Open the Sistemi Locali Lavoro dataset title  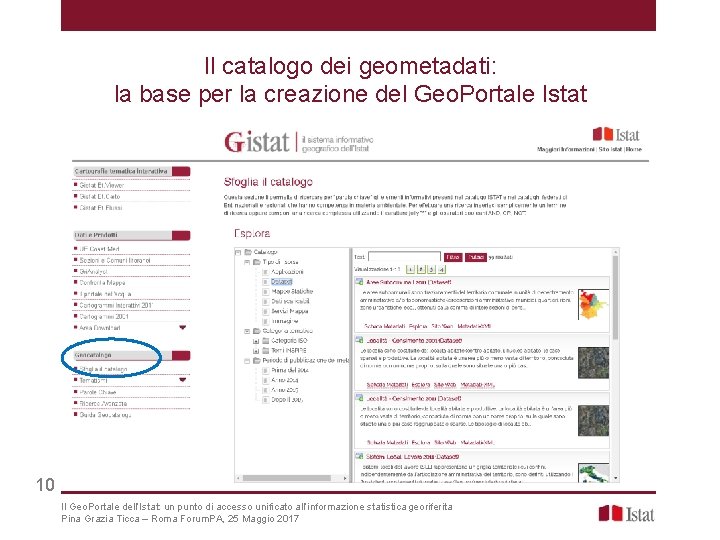tap(412, 457)
